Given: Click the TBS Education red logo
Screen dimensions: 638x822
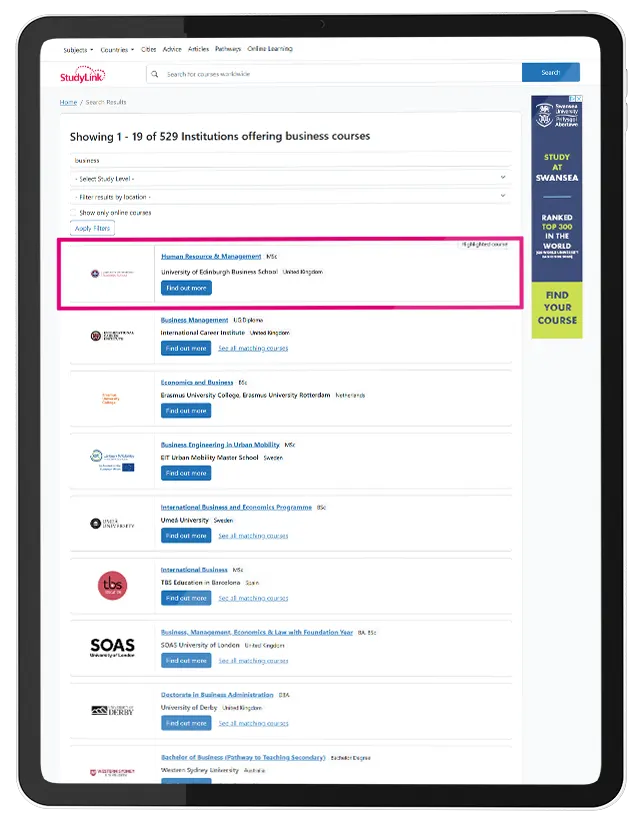Looking at the screenshot, I should coord(112,586).
